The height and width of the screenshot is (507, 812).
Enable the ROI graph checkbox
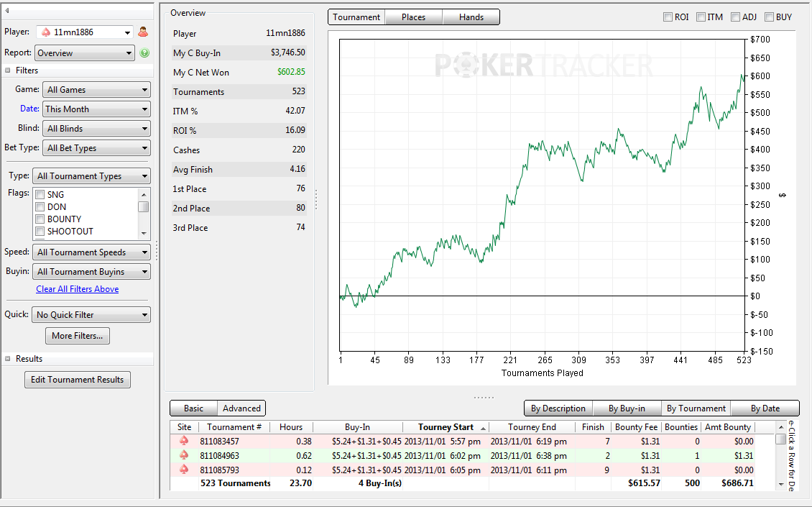668,17
